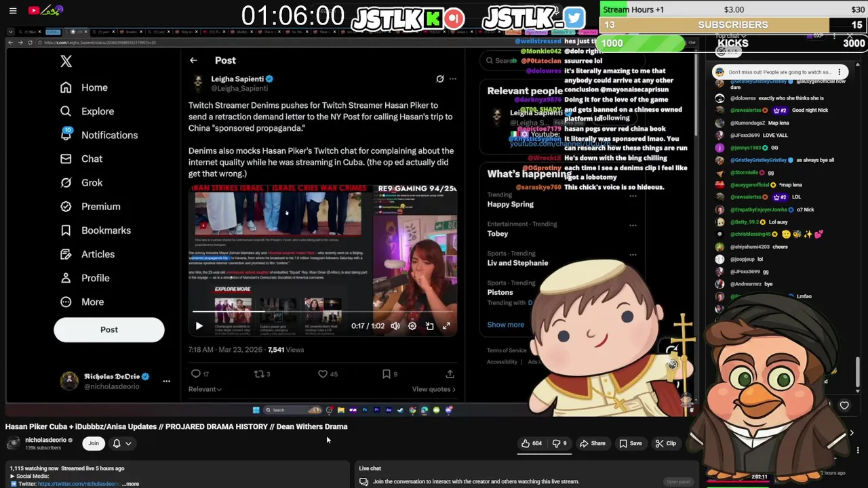Select Home in X navigation

pyautogui.click(x=83, y=87)
